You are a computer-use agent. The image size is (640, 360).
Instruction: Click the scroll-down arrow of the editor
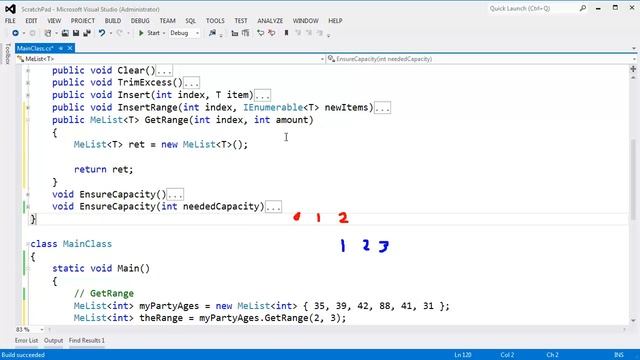click(x=633, y=321)
